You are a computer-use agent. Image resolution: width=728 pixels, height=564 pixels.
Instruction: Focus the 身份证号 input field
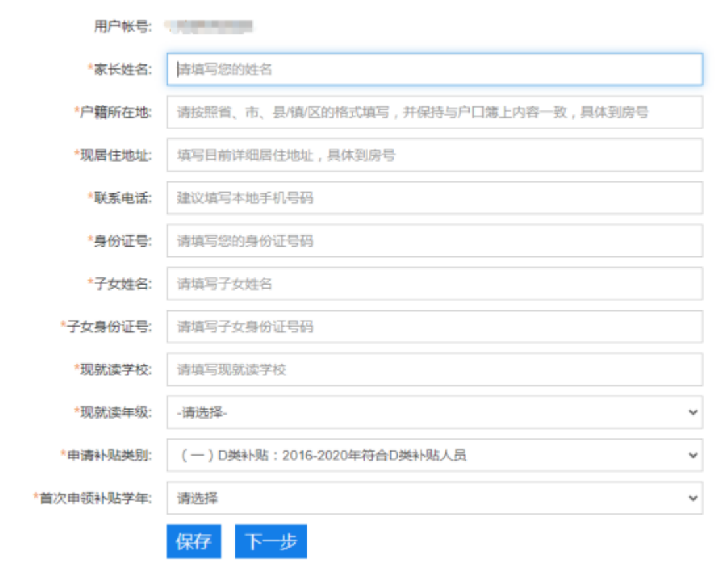[434, 241]
